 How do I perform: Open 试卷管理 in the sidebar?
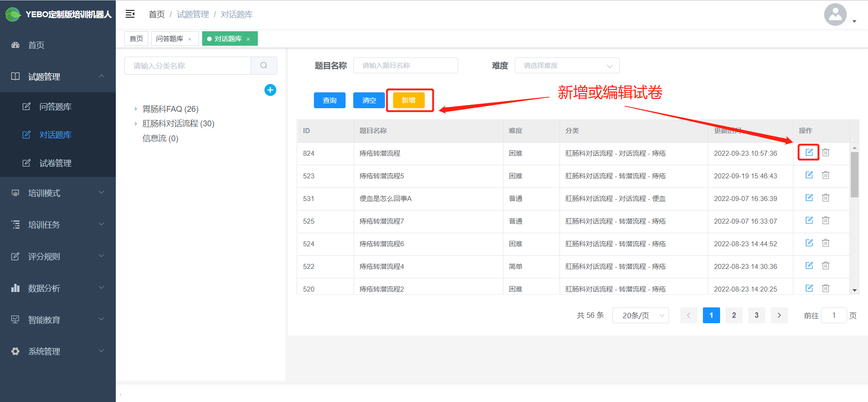(58, 163)
